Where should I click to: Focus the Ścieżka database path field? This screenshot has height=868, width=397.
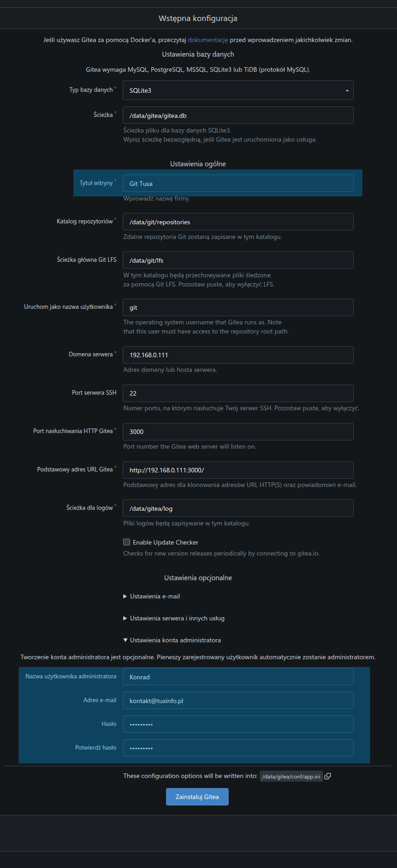(x=238, y=115)
